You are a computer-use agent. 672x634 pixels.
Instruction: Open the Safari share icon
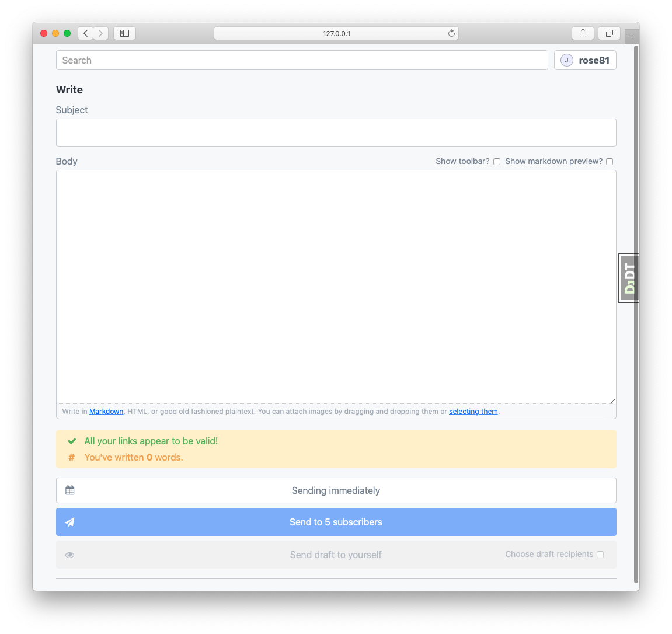point(583,33)
